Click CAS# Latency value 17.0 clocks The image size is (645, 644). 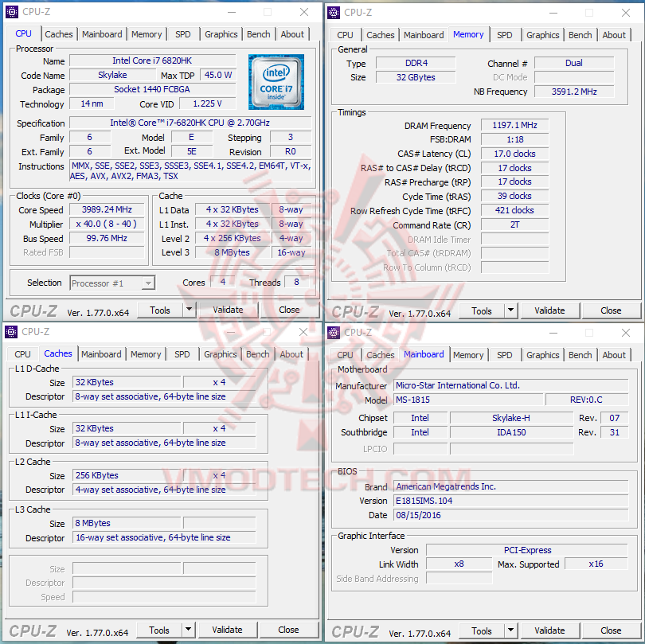click(514, 154)
